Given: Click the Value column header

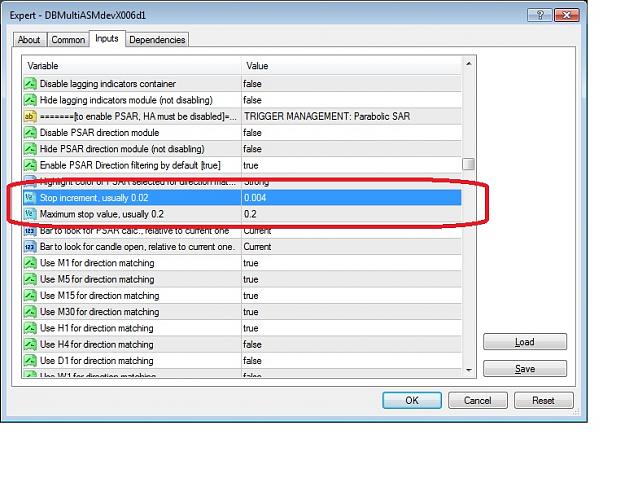Looking at the screenshot, I should click(352, 66).
